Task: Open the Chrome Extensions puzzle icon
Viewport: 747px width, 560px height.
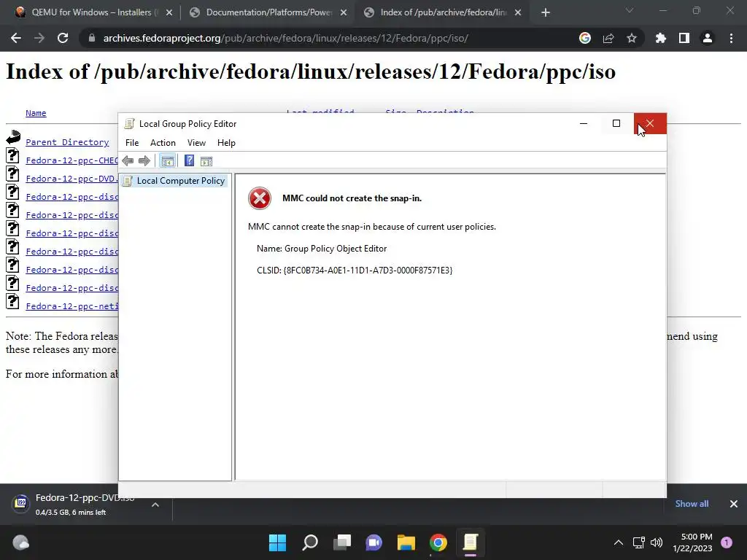Action: pos(661,38)
